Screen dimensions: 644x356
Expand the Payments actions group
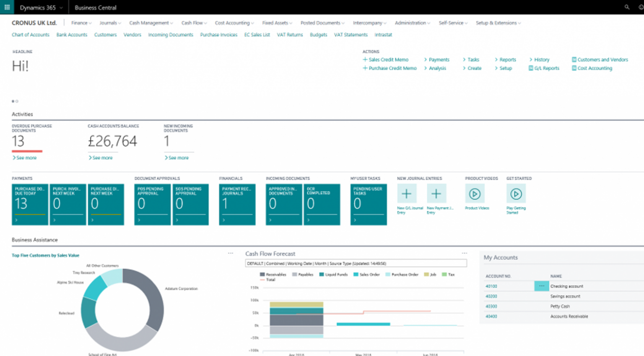436,60
